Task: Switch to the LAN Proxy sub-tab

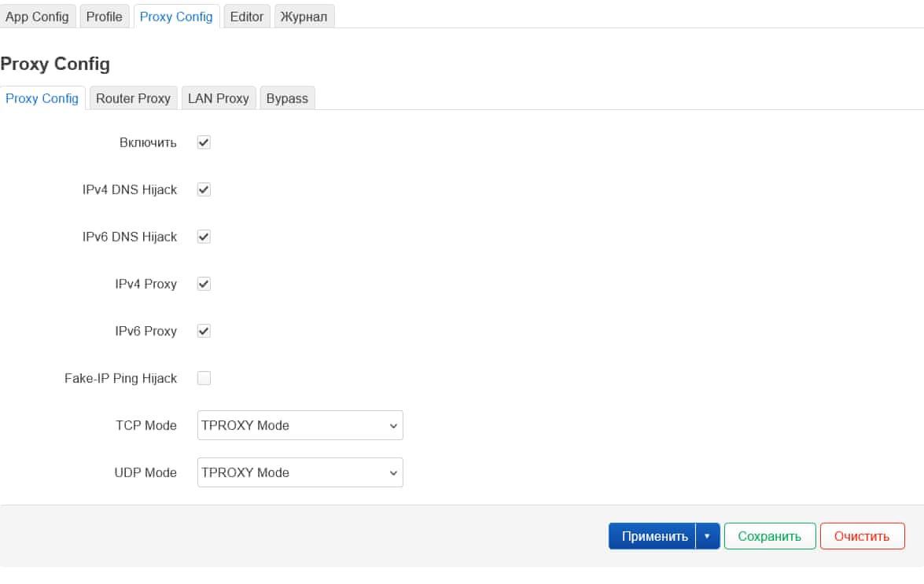Action: [218, 98]
